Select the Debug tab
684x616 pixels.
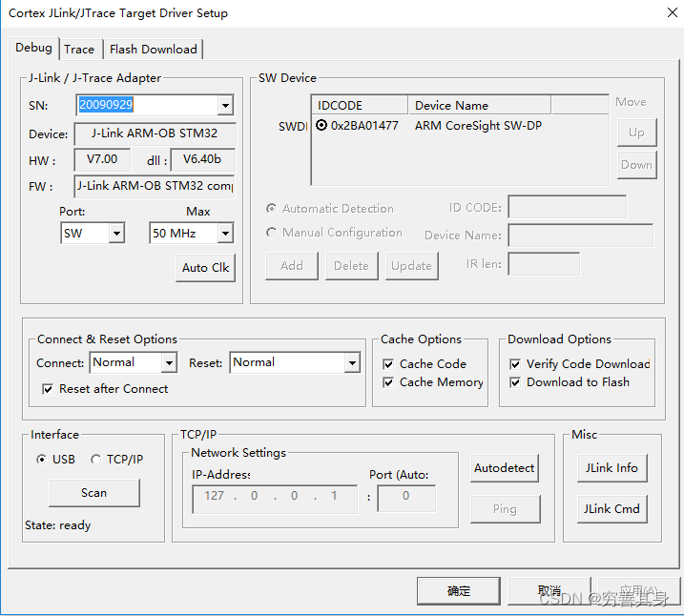(33, 48)
